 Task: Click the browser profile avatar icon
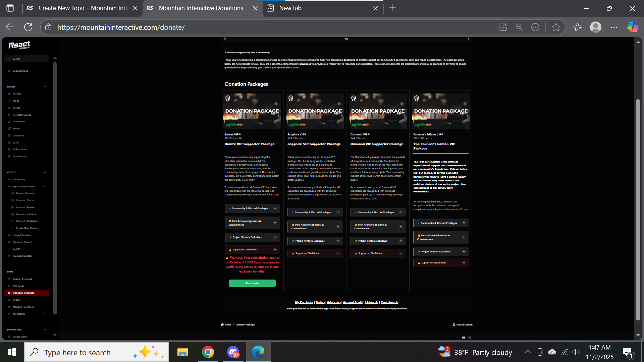coord(595,27)
